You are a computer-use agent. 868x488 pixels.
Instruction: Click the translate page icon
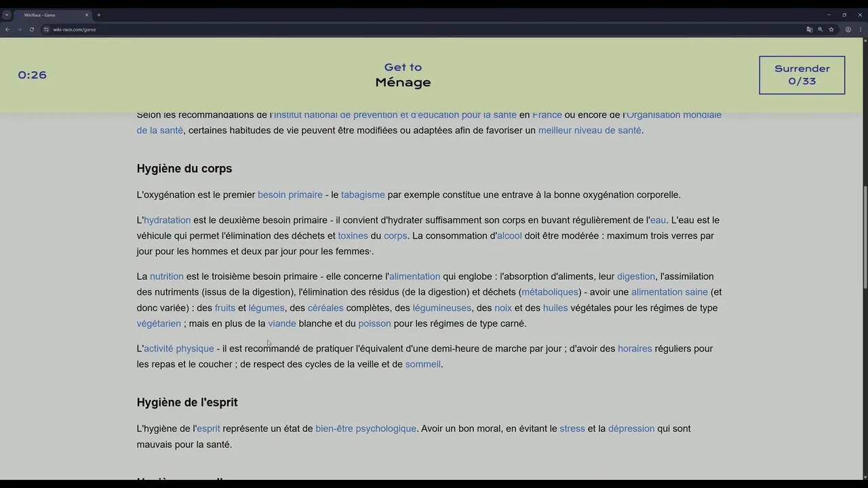[809, 29]
